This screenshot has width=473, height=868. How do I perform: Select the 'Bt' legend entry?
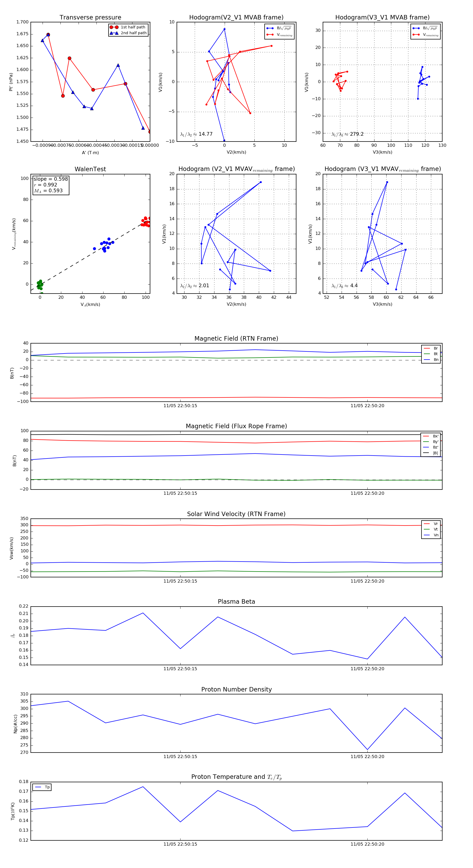(431, 354)
